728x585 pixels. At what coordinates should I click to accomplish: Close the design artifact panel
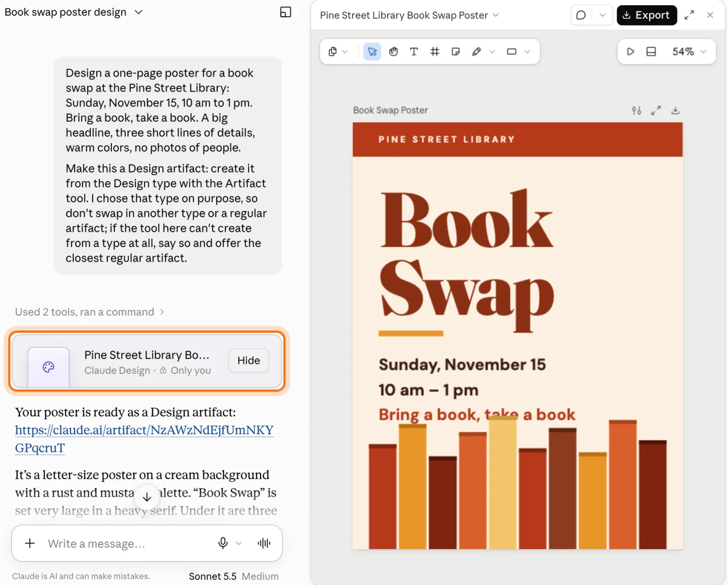click(710, 15)
